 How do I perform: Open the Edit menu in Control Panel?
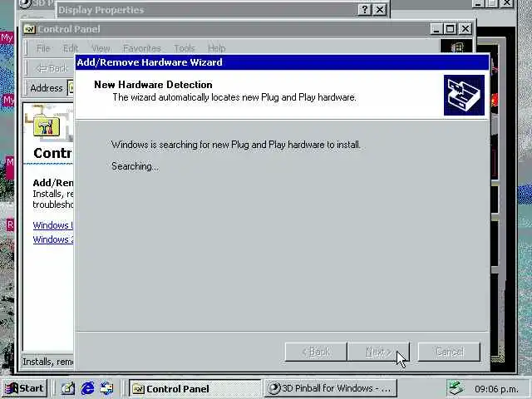click(x=71, y=48)
